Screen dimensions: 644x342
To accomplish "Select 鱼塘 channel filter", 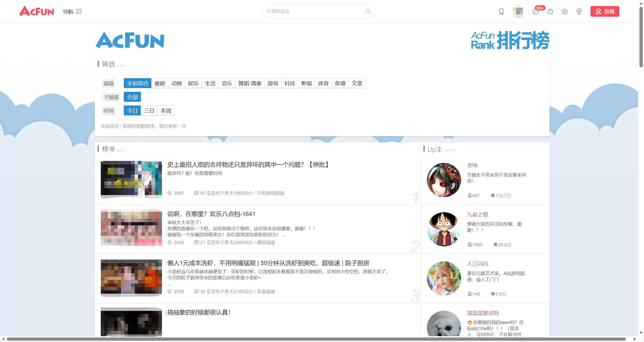I will point(340,83).
